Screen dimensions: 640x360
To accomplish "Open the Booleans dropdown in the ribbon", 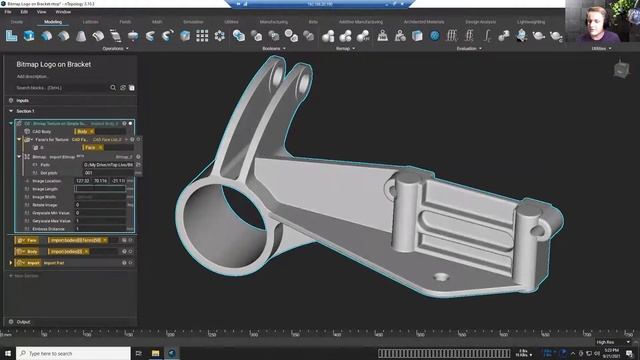I will 273,49.
